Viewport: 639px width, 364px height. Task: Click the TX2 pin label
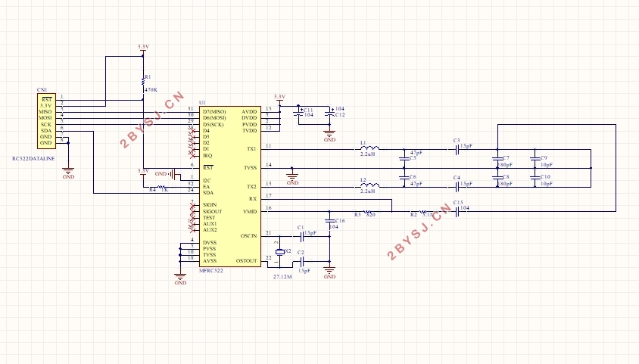pos(251,187)
